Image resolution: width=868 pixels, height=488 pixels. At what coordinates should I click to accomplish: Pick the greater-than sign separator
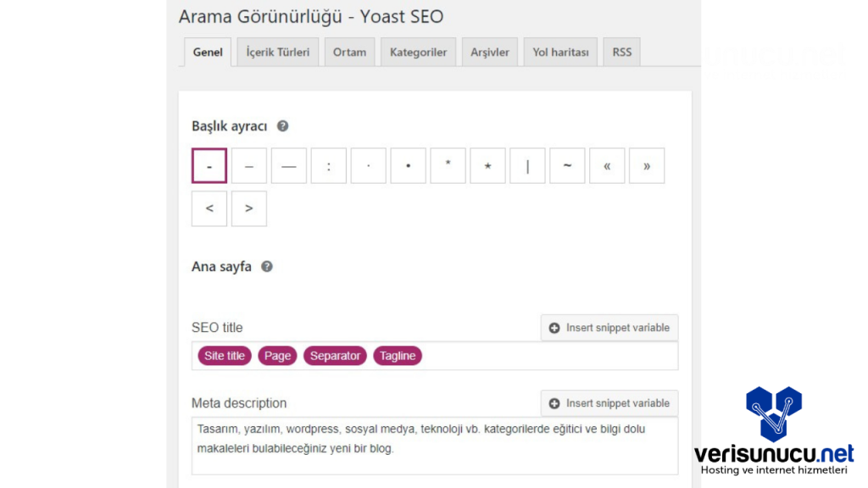coord(249,208)
